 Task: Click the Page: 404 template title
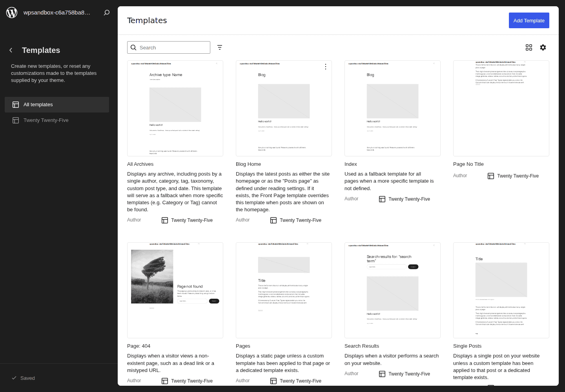(139, 346)
